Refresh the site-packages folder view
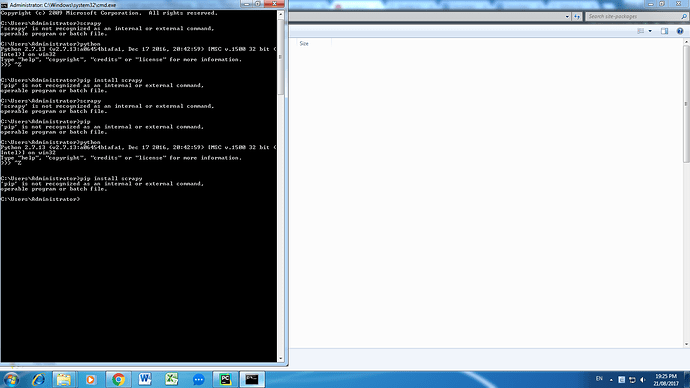The image size is (690, 388). click(x=577, y=17)
